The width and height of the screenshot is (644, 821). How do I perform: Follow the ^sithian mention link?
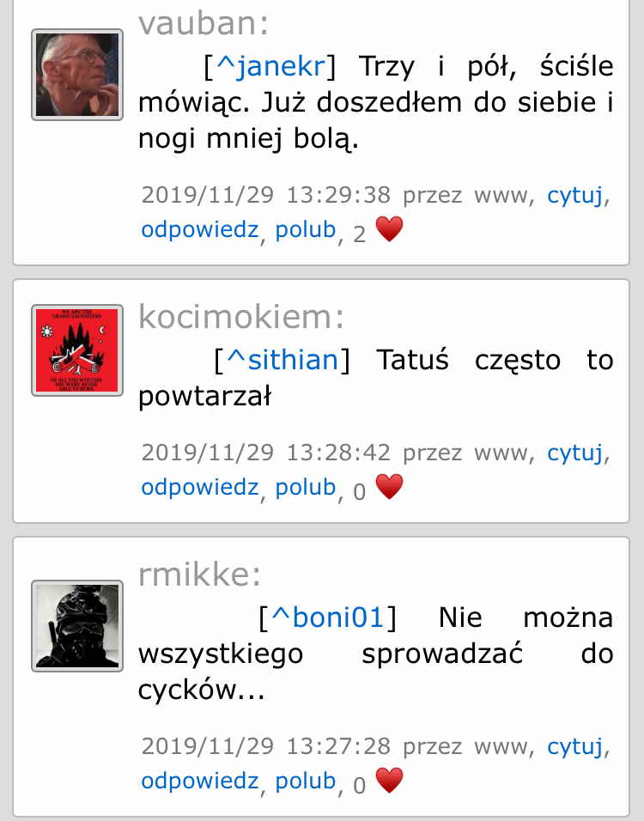point(283,360)
